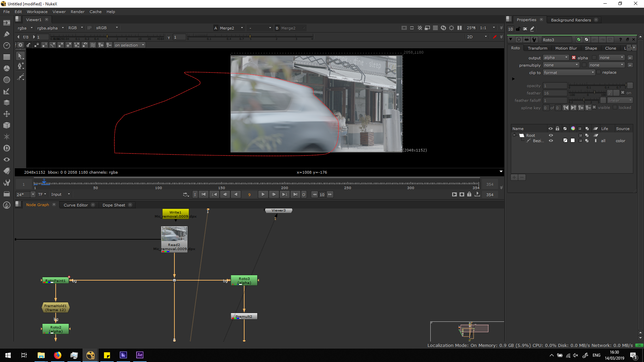Click the Select All arrow tool
The height and width of the screenshot is (362, 644).
(x=20, y=56)
